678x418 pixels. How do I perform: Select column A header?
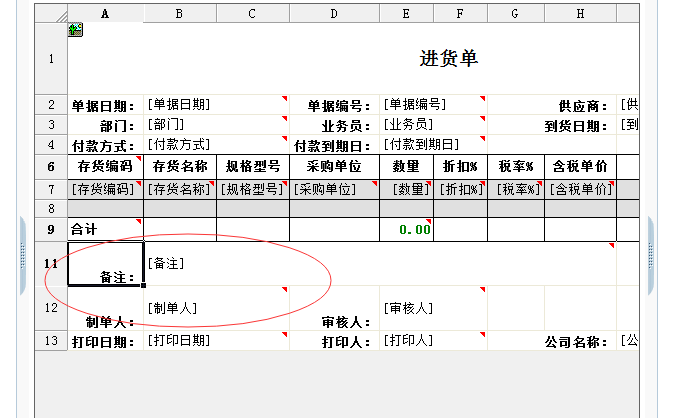105,14
